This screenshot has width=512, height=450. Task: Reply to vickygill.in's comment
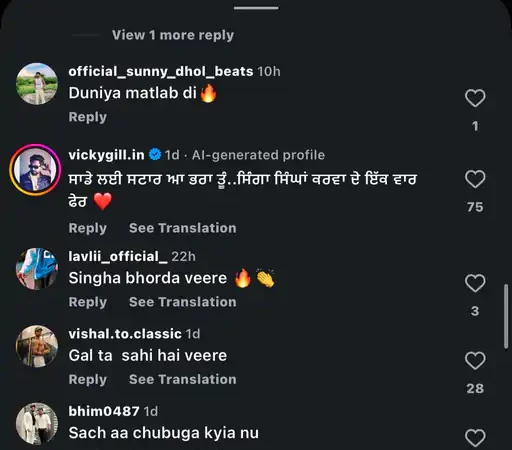pyautogui.click(x=88, y=228)
